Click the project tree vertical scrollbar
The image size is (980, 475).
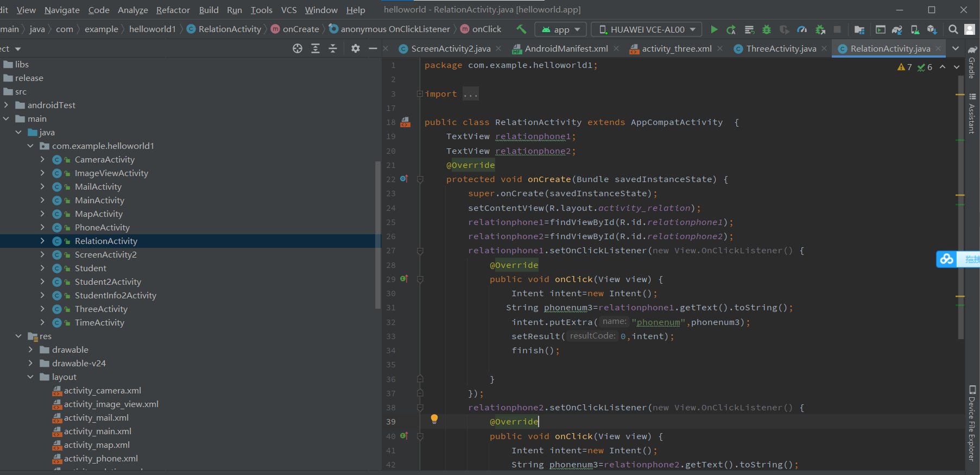pos(378,235)
